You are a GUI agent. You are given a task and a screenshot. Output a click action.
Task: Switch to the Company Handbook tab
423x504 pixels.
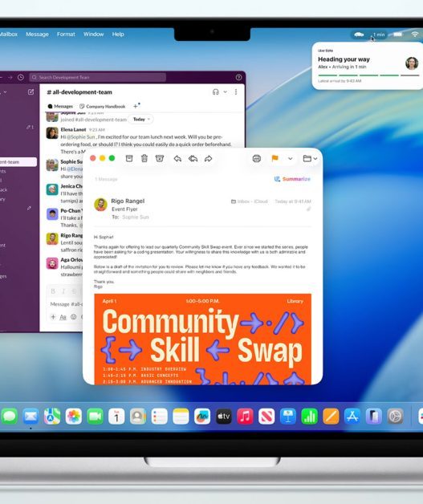click(x=103, y=107)
